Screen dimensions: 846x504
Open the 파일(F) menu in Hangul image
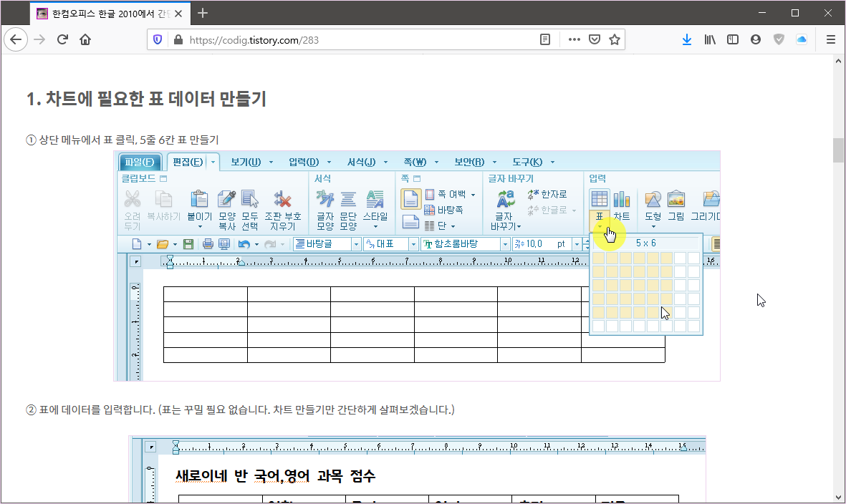[139, 162]
